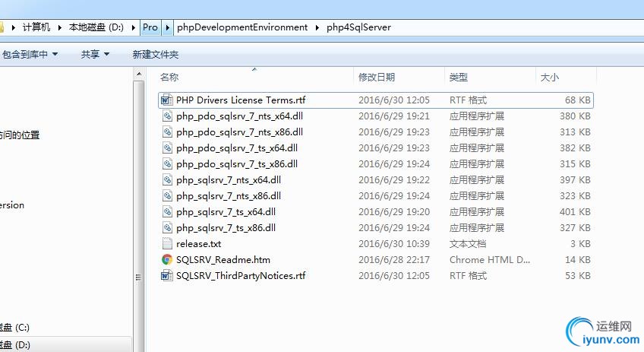The height and width of the screenshot is (352, 644).
Task: Click the date 2016/6/28 22:17 cell
Action: (x=394, y=259)
